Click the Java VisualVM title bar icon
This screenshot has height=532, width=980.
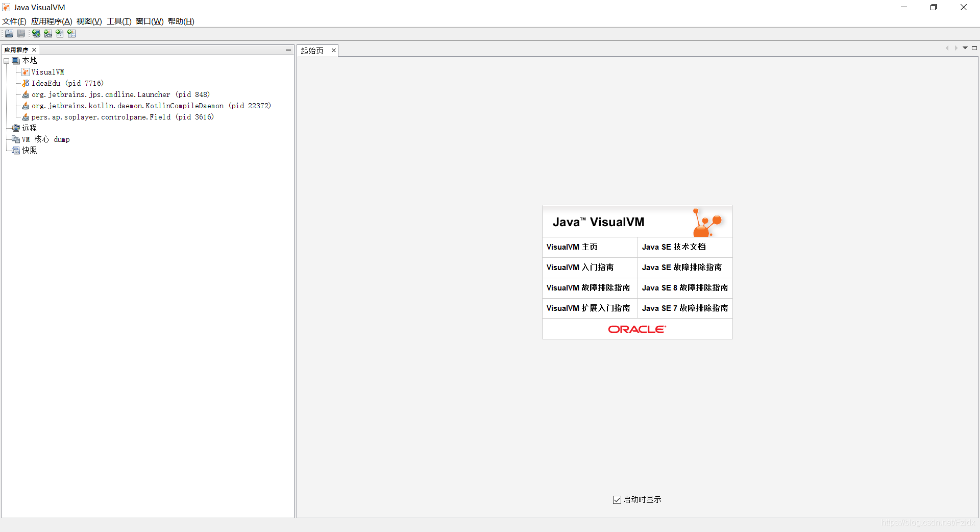pyautogui.click(x=6, y=7)
